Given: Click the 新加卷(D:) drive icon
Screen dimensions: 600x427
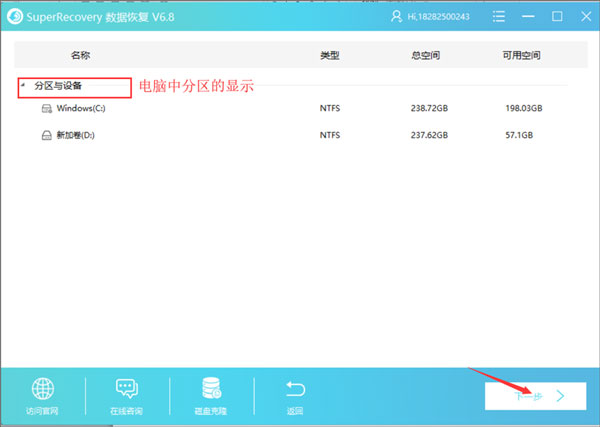Looking at the screenshot, I should pyautogui.click(x=46, y=134).
